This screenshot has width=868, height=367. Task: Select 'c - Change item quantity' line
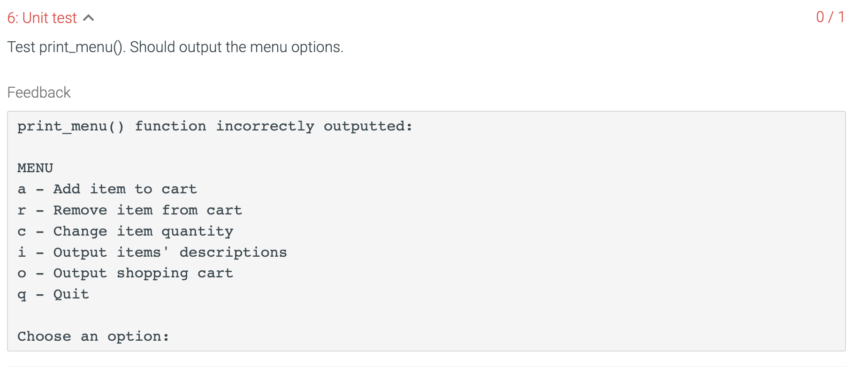(125, 231)
